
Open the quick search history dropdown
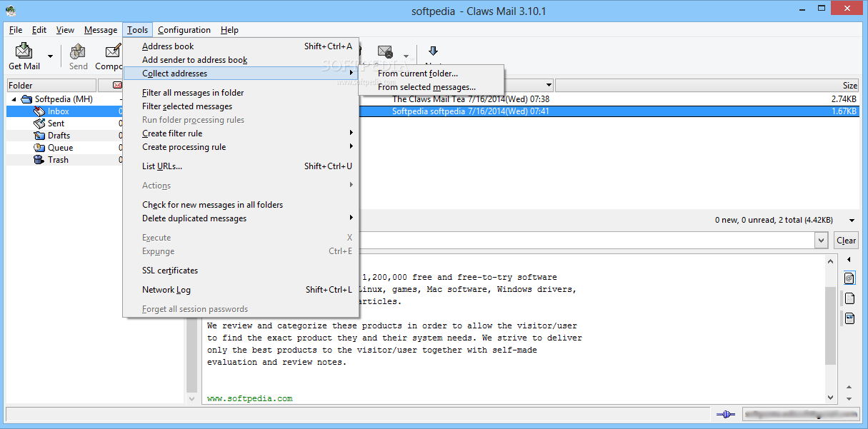pyautogui.click(x=822, y=241)
